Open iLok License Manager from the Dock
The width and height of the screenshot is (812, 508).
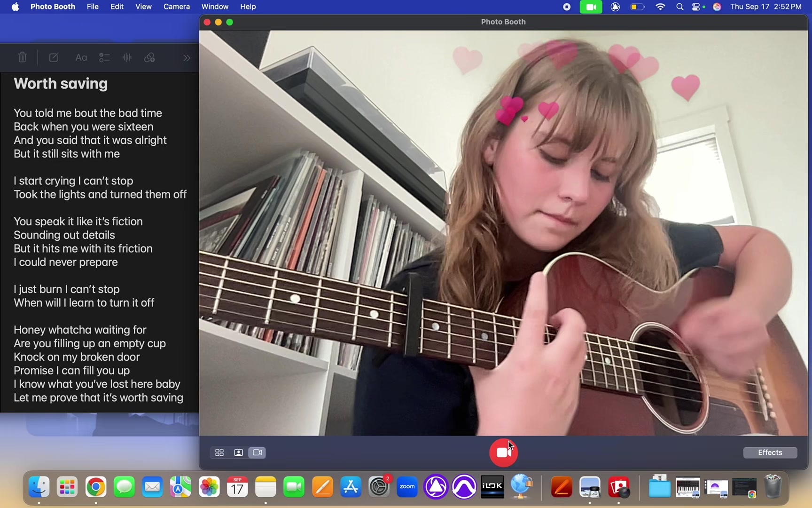pyautogui.click(x=492, y=487)
